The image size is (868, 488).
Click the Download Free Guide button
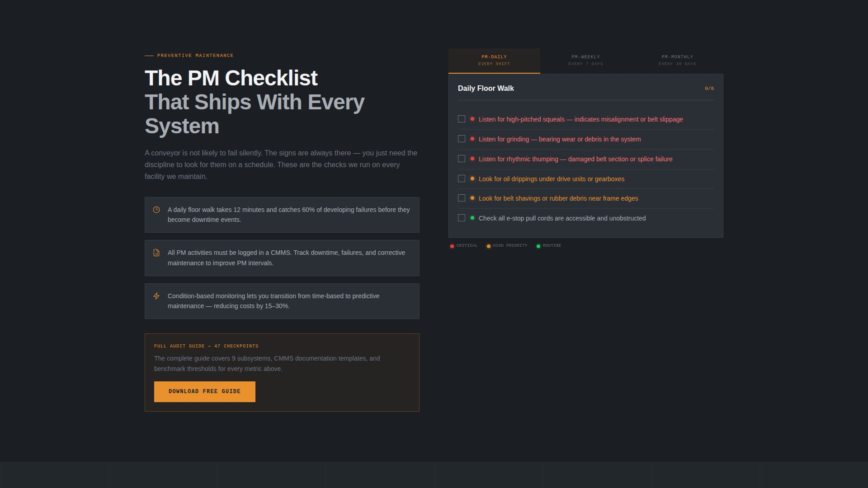pos(204,391)
